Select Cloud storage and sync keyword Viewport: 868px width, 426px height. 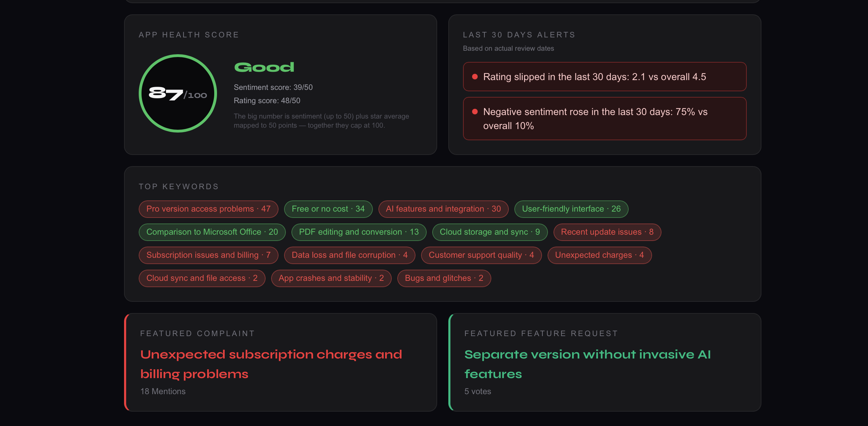[490, 232]
